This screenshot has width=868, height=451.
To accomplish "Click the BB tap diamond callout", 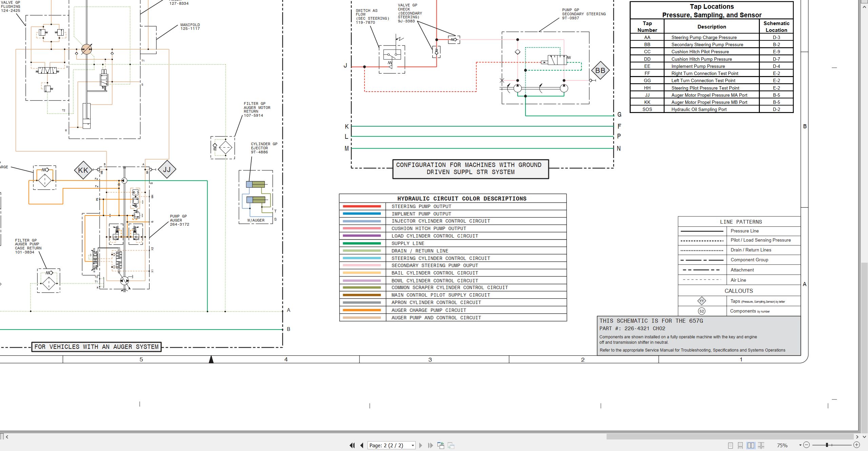I will coord(600,71).
